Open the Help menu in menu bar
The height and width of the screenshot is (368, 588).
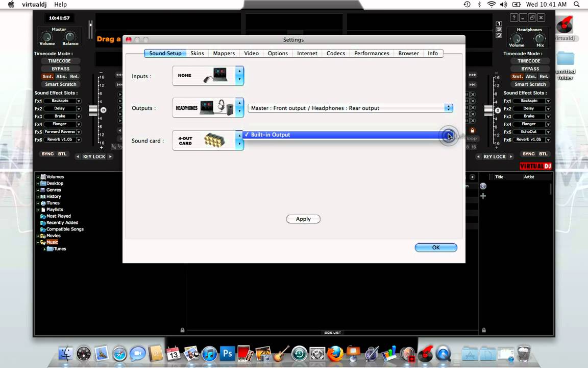pos(60,5)
